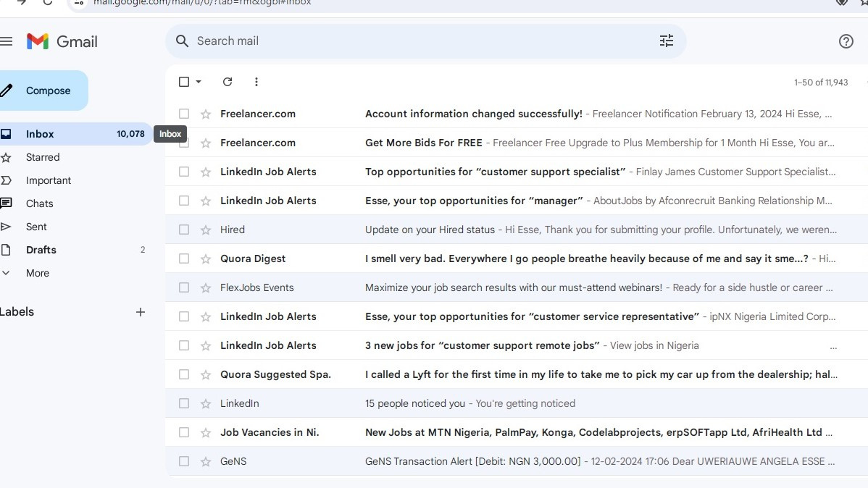Click the Sent arrow icon
The image size is (868, 488).
click(6, 227)
